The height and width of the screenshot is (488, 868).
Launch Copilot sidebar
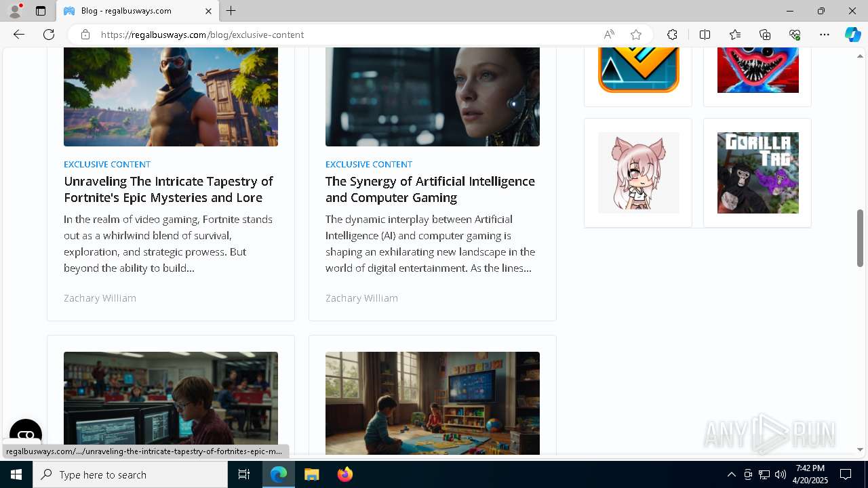[852, 35]
